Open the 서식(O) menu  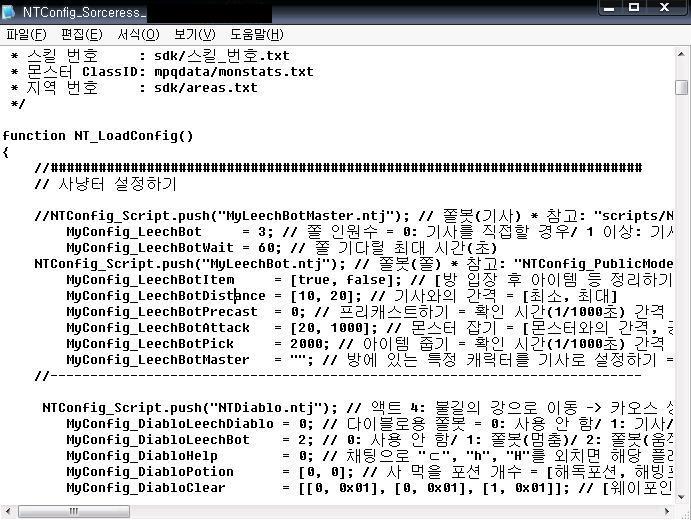(x=138, y=34)
